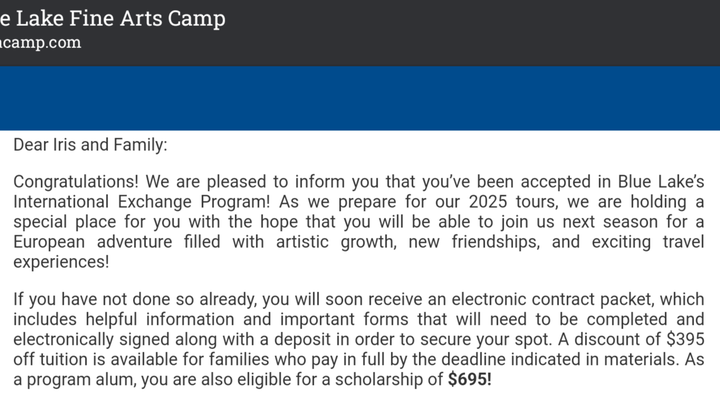Click the 'Dear Iris and Family:' greeting
The height and width of the screenshot is (405, 720).
pos(90,145)
